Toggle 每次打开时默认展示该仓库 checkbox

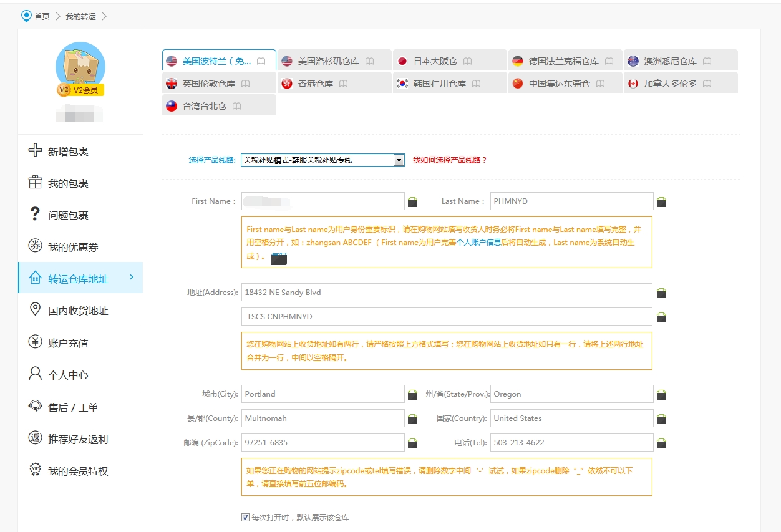pos(245,517)
